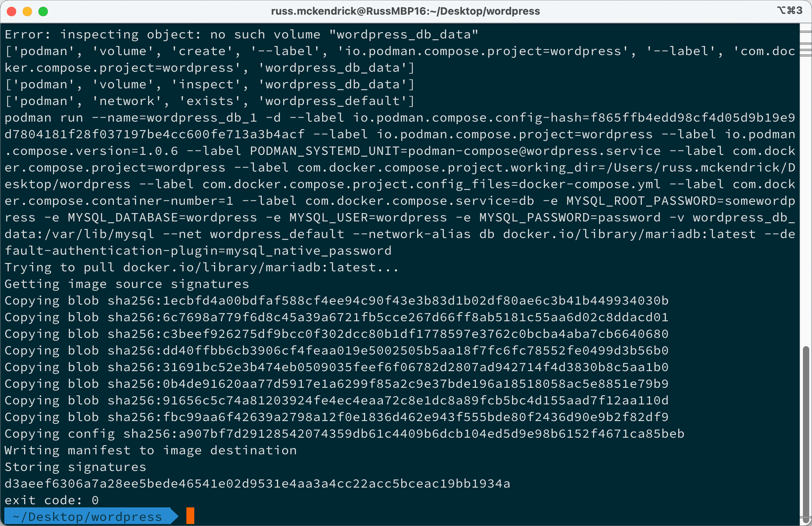Click 'Writing manifest to image destination' line
This screenshot has height=526, width=812.
point(151,450)
